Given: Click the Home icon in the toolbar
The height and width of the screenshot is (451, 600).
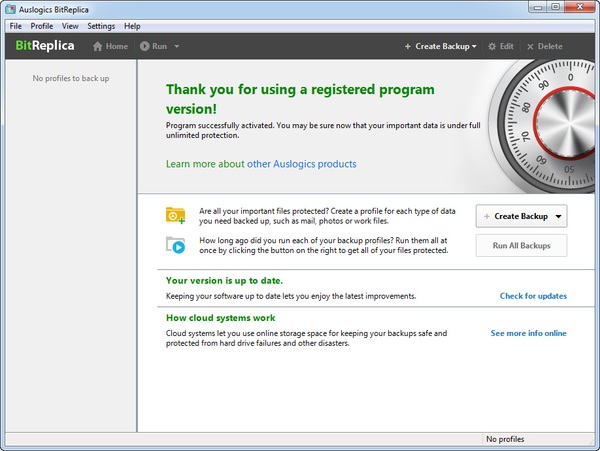Looking at the screenshot, I should point(98,46).
